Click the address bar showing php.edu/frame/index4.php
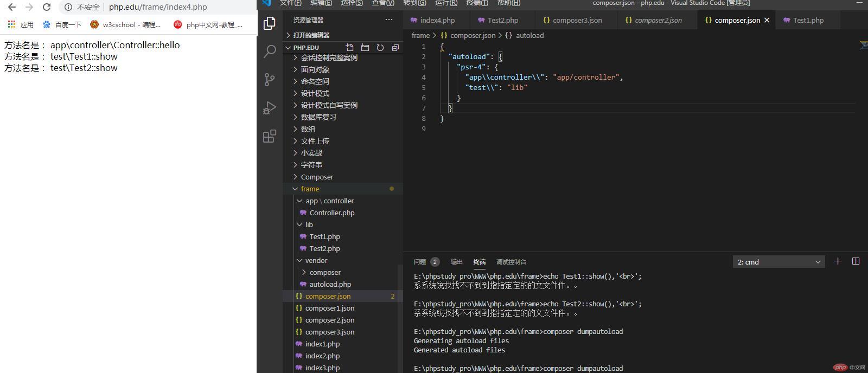 coord(158,7)
